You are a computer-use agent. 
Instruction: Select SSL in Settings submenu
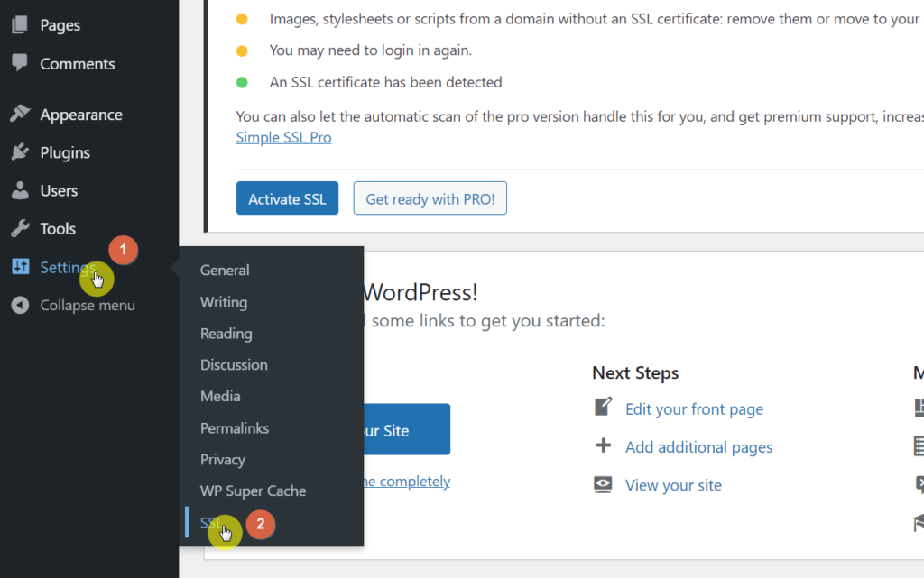(x=210, y=523)
